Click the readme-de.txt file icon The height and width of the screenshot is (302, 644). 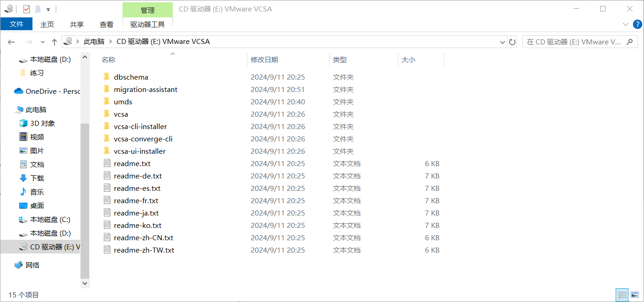point(107,176)
